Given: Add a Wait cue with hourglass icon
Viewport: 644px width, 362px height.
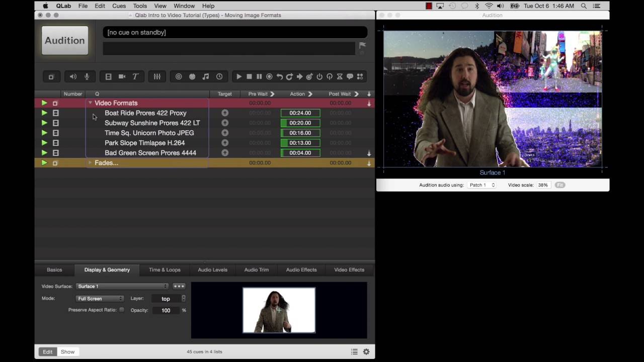Looking at the screenshot, I should pos(340,77).
